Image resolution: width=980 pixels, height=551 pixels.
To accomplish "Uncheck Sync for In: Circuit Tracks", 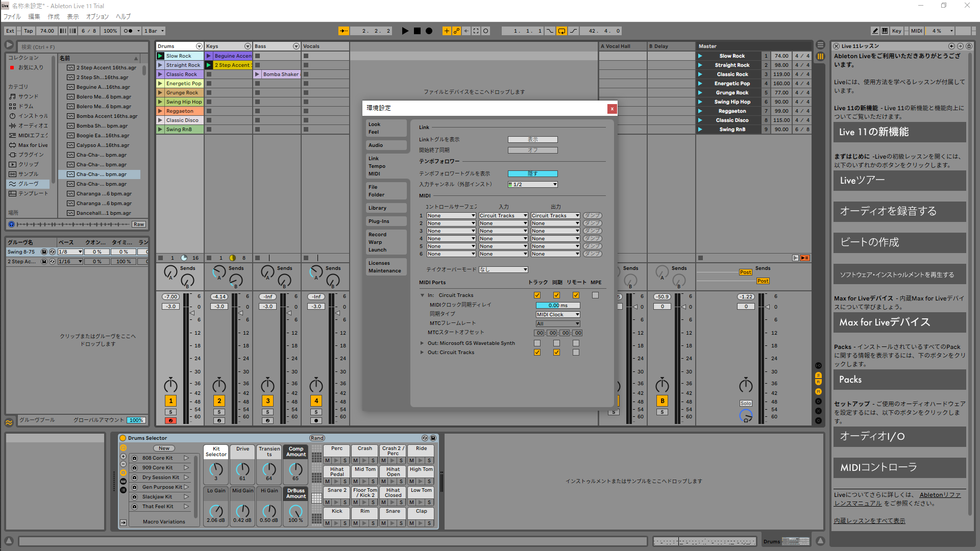I will (x=556, y=295).
